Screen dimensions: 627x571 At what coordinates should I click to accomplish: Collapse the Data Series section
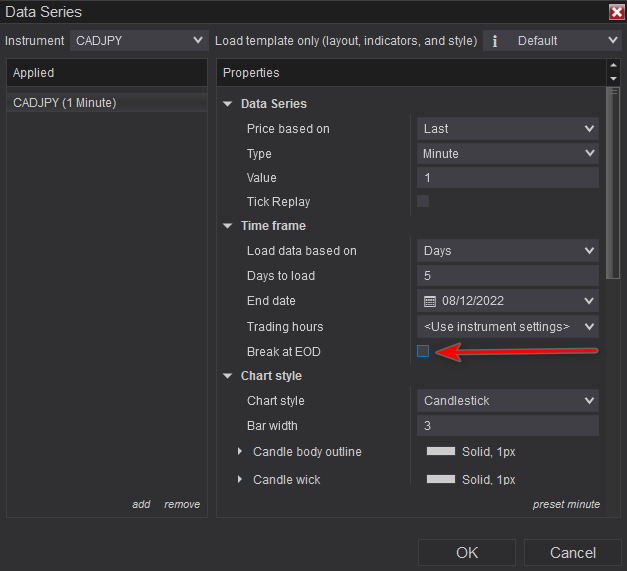228,104
